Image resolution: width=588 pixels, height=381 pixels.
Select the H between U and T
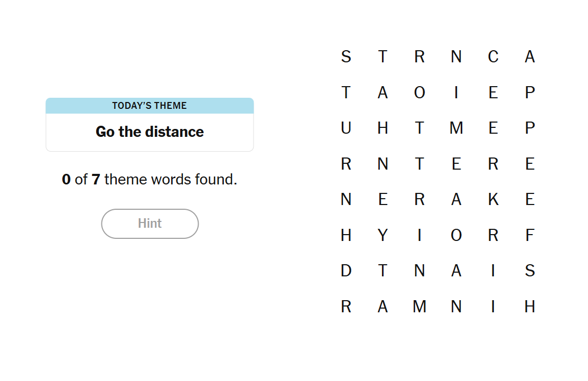[x=382, y=128]
